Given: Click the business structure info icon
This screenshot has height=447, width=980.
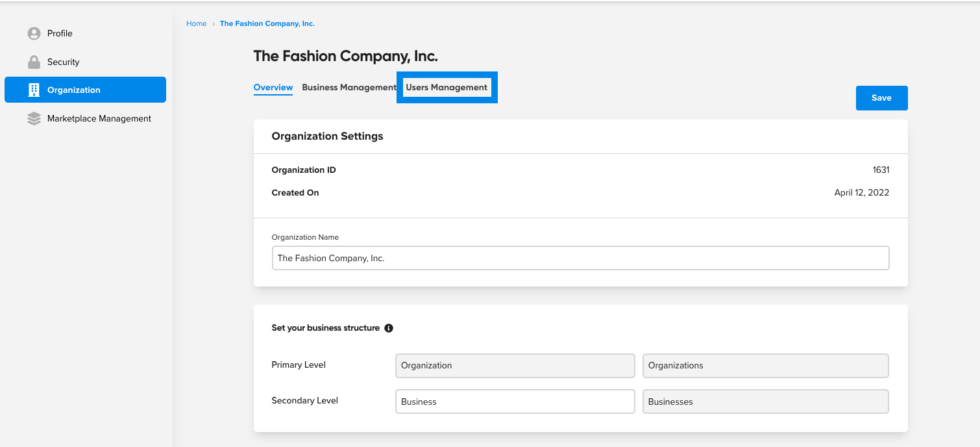Looking at the screenshot, I should (389, 328).
